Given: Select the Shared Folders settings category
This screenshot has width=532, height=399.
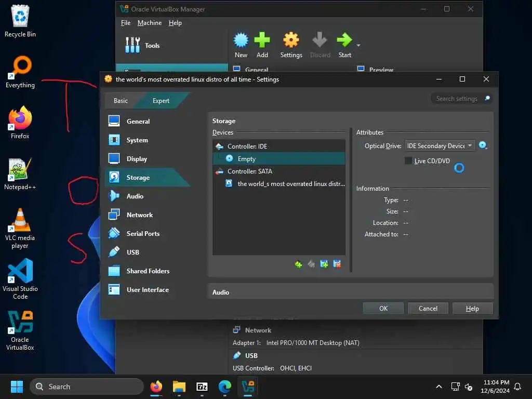Looking at the screenshot, I should click(x=148, y=270).
